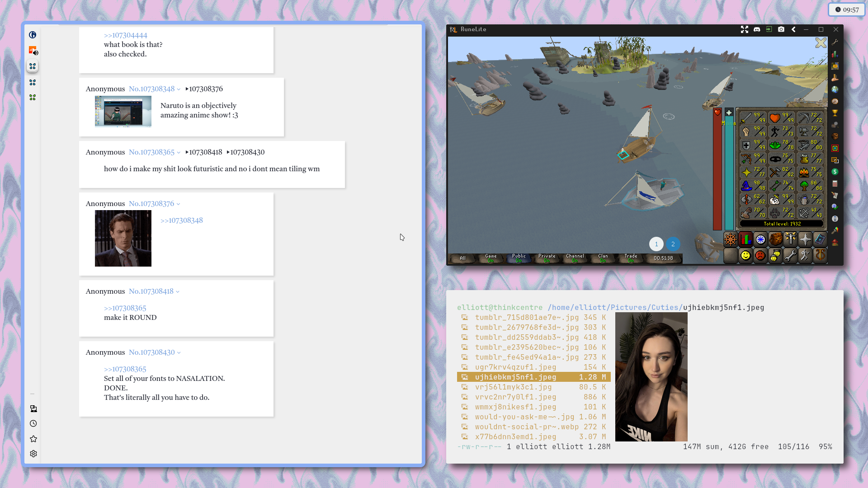Switch to workspace 2 indicator
The height and width of the screenshot is (488, 868).
[673, 244]
